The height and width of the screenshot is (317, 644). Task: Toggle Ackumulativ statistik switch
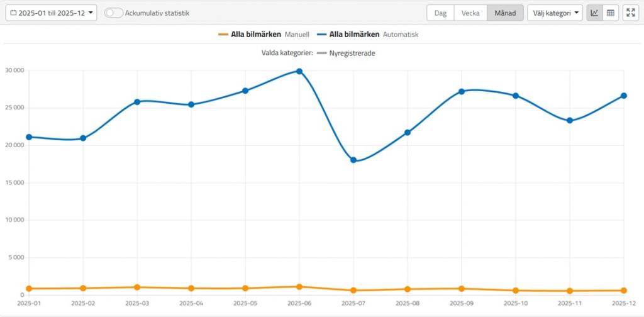click(113, 13)
